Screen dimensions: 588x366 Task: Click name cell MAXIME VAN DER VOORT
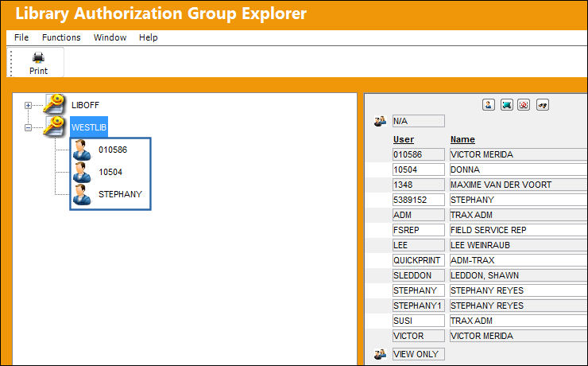click(x=519, y=185)
